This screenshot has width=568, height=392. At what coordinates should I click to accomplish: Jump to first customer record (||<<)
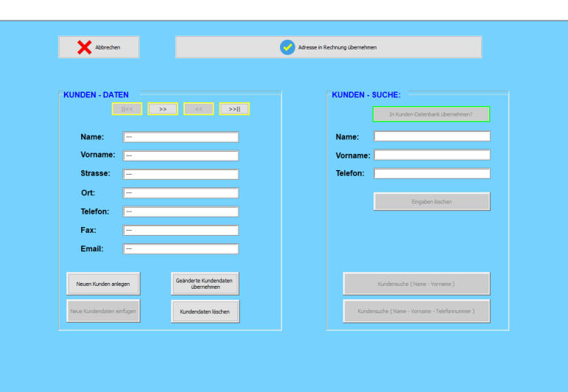tap(127, 109)
